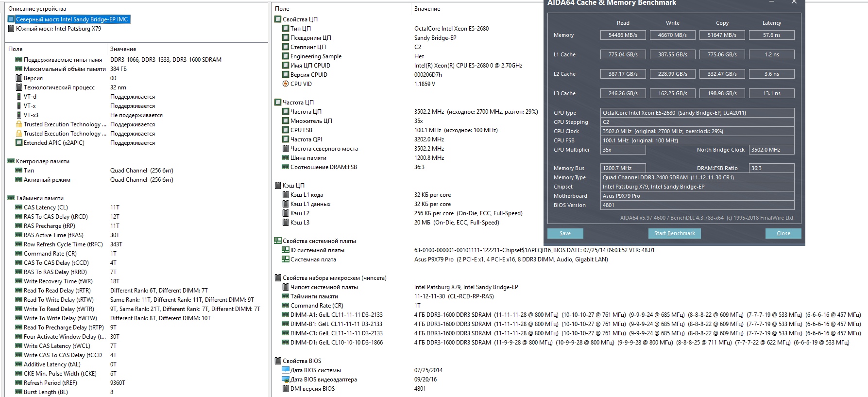Click the Memory Latency value 57.6 ns

tap(771, 35)
